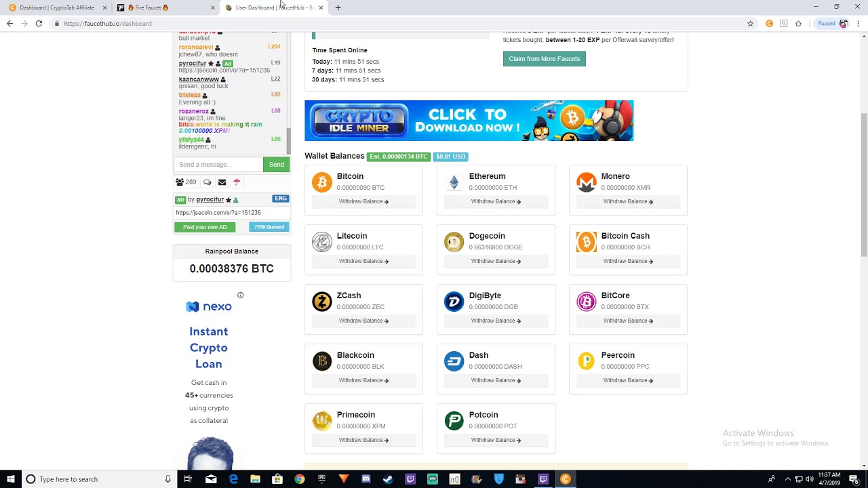Withdraw Litecoin balance
Viewport: 868px width, 488px height.
tap(363, 261)
